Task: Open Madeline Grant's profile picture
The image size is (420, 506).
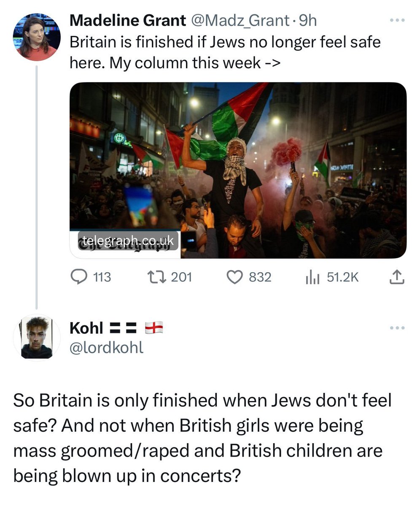Action: click(37, 38)
